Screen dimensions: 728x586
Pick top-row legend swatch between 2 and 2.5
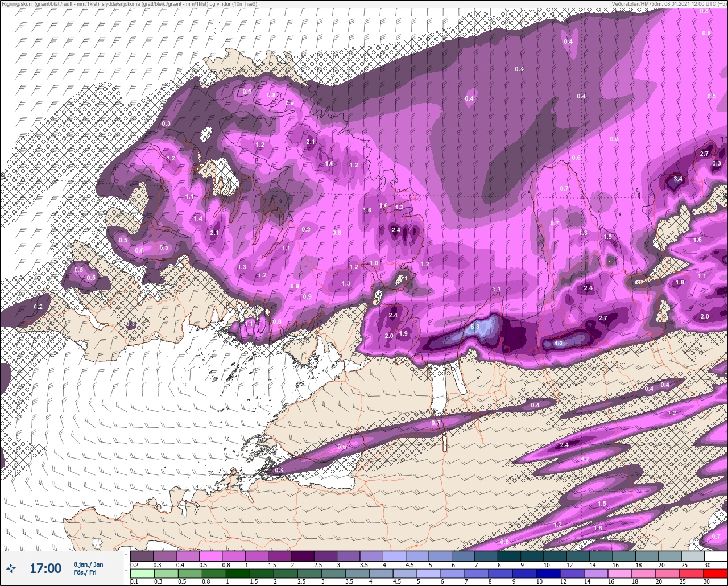[x=302, y=556]
